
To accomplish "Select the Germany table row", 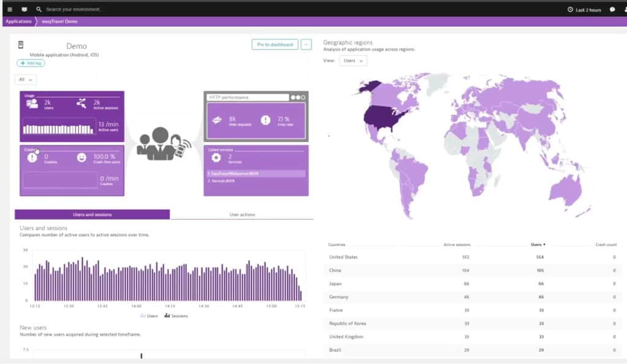I will click(473, 297).
